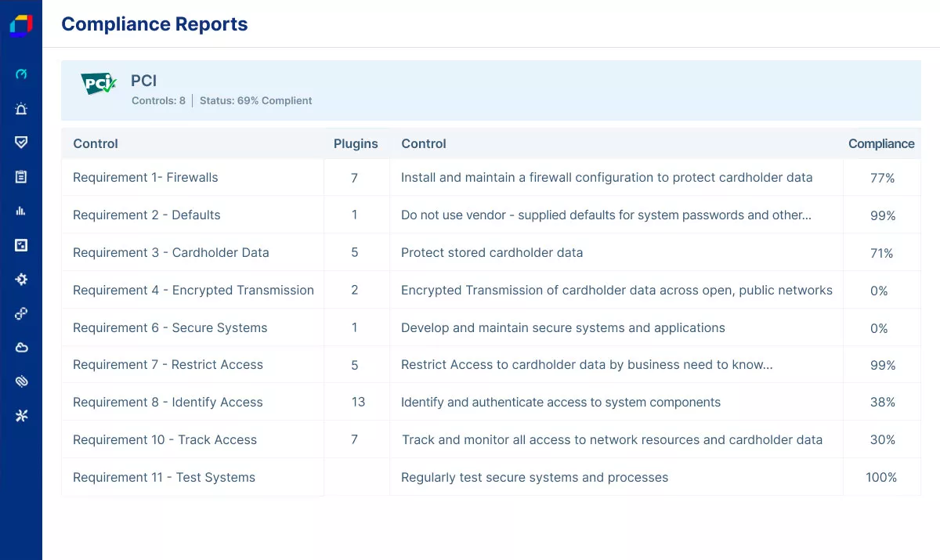Open the alerts siren icon in sidebar
Screen dimensions: 940x560
pyautogui.click(x=21, y=109)
